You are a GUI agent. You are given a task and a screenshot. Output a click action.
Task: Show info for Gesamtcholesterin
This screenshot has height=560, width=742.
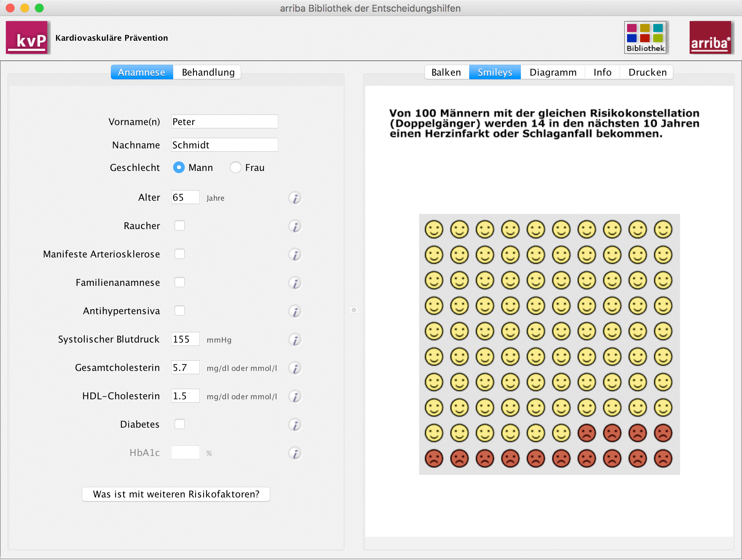[x=295, y=368]
